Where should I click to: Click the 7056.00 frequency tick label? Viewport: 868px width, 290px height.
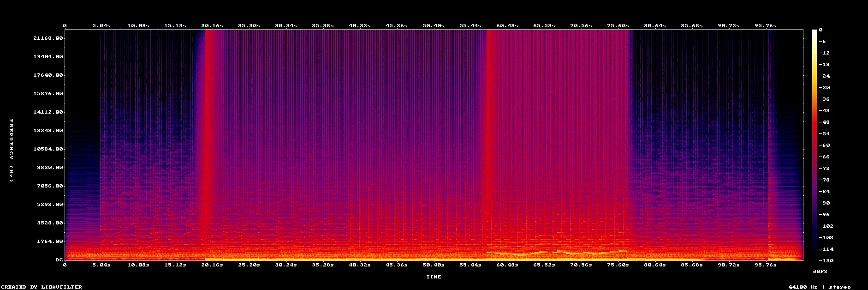pyautogui.click(x=50, y=186)
